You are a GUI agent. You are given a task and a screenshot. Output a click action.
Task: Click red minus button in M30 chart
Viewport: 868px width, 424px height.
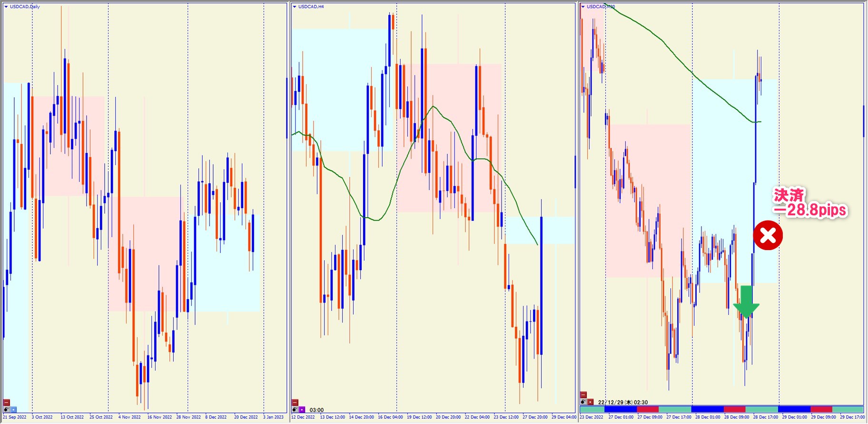click(583, 395)
